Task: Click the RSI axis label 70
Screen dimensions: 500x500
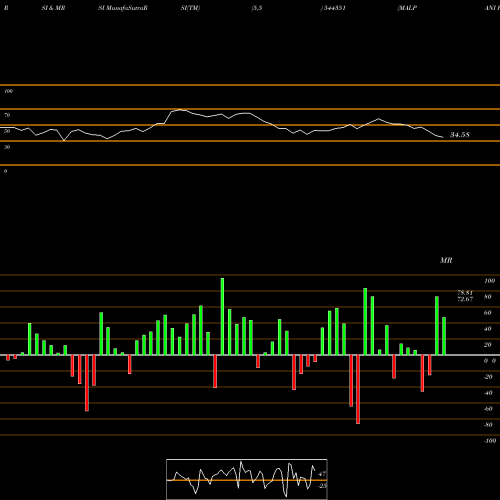Action: pos(7,115)
